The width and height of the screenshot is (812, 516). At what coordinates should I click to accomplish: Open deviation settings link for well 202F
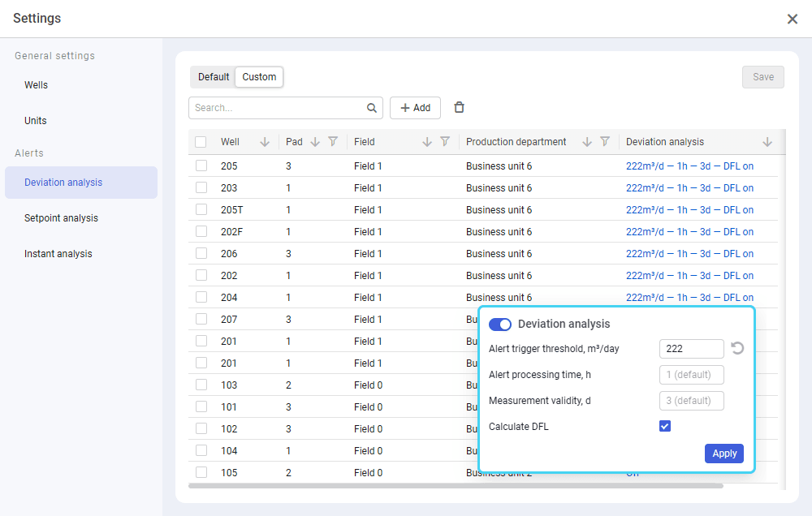pos(689,232)
